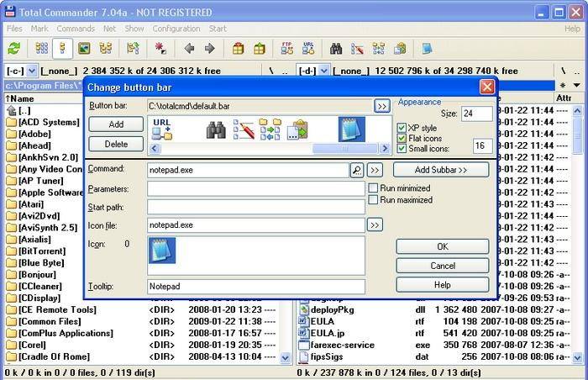Click the pack files box icon
Image resolution: width=588 pixels, height=380 pixels.
238,49
